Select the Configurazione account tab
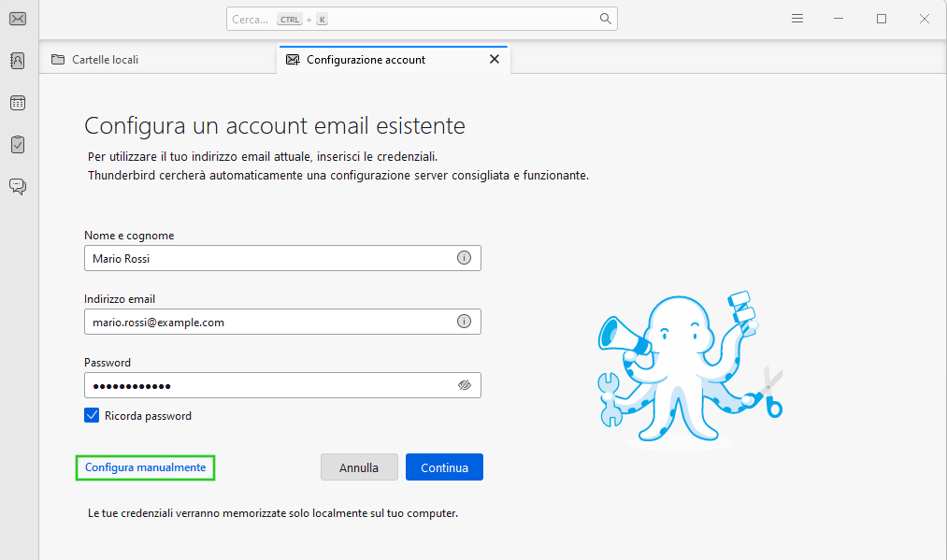Image resolution: width=947 pixels, height=560 pixels. 394,60
